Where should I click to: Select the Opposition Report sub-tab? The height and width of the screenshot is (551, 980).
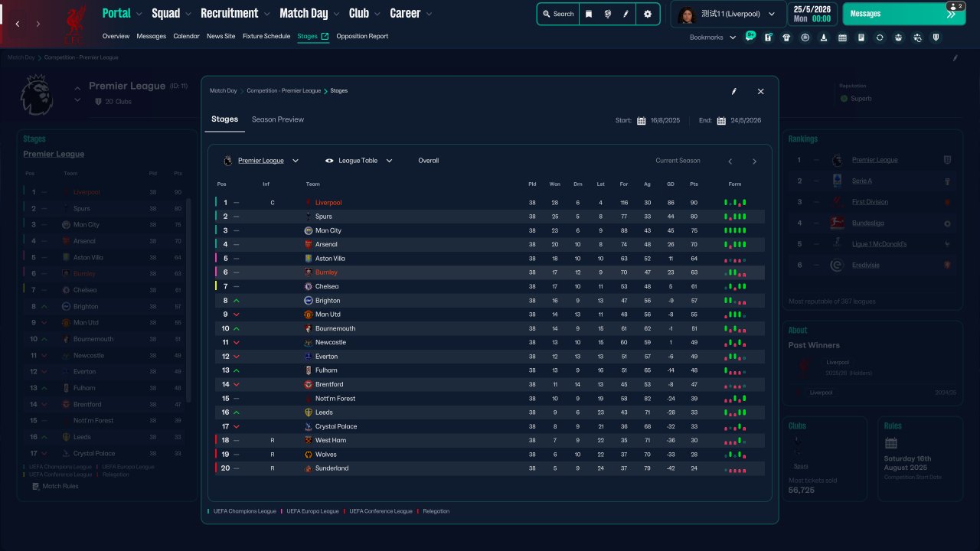click(x=362, y=36)
